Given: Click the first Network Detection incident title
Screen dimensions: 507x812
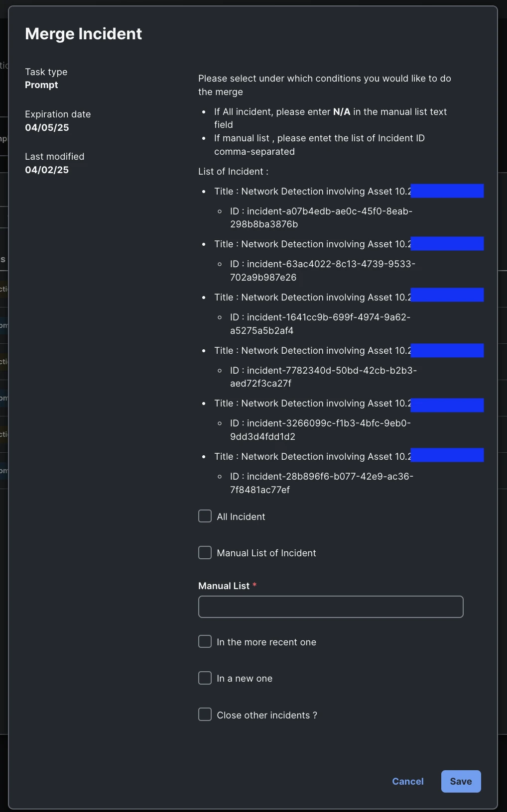Looking at the screenshot, I should click(312, 191).
